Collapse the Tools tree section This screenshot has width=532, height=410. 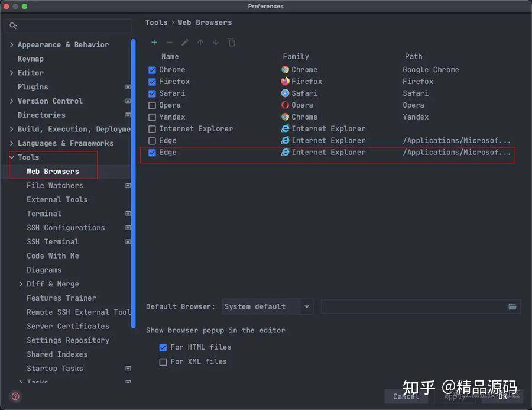coord(11,157)
